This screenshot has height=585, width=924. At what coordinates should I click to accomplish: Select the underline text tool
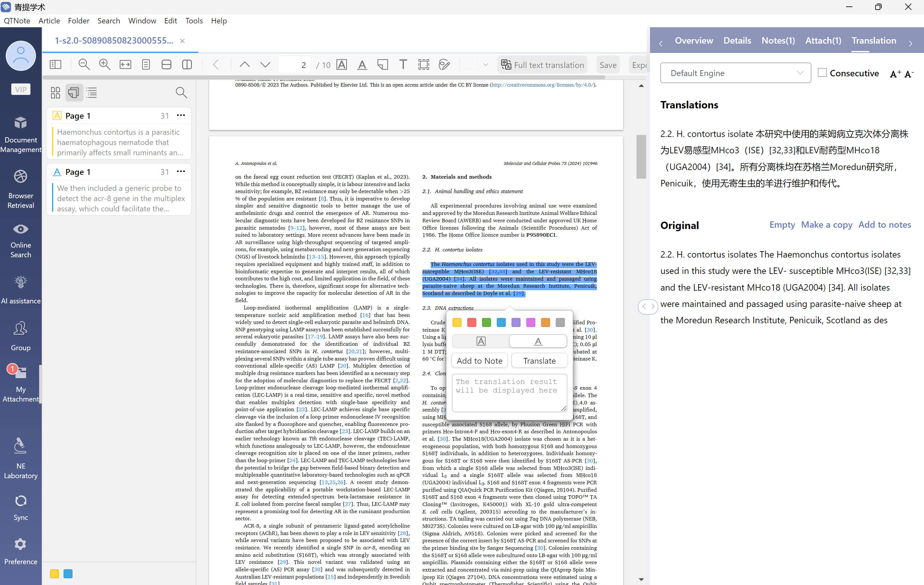(362, 64)
